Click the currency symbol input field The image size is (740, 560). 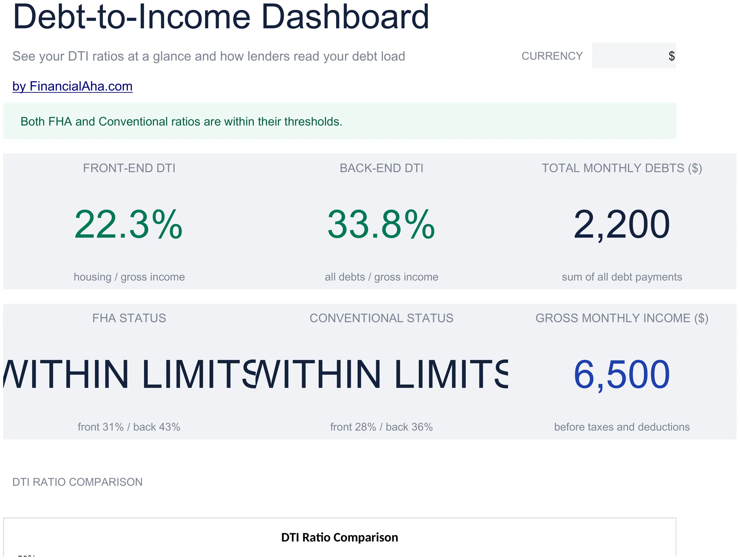pyautogui.click(x=634, y=55)
